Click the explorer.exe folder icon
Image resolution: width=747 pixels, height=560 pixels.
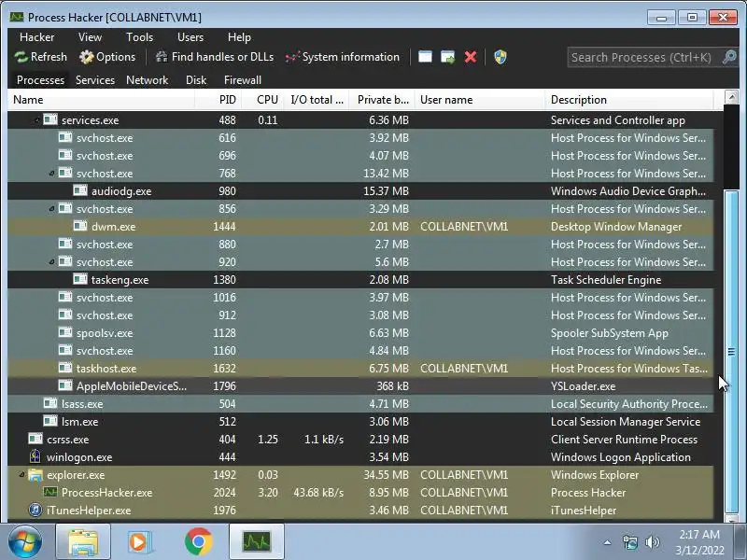(x=35, y=474)
